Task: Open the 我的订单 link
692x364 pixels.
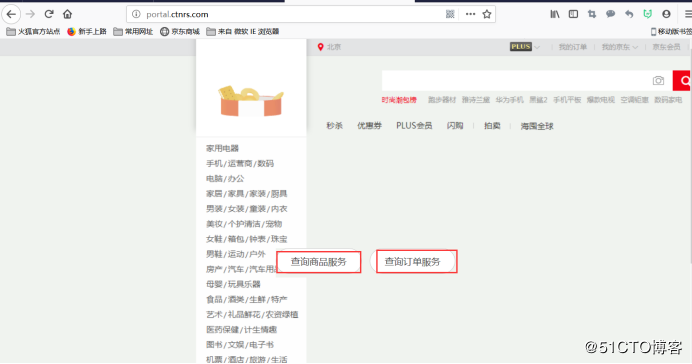Action: (x=573, y=47)
